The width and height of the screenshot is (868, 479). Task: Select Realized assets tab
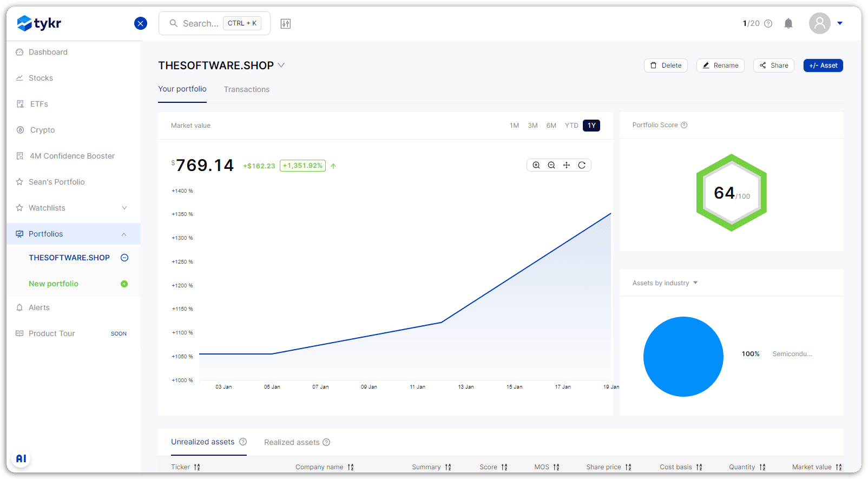(292, 442)
